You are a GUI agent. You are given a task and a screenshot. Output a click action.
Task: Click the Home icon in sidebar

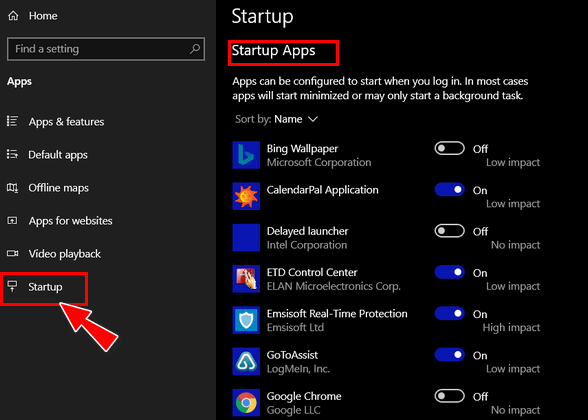click(x=14, y=16)
